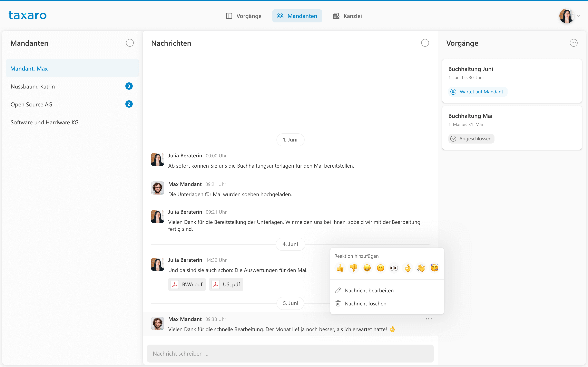React with eyes emoji

(x=394, y=268)
